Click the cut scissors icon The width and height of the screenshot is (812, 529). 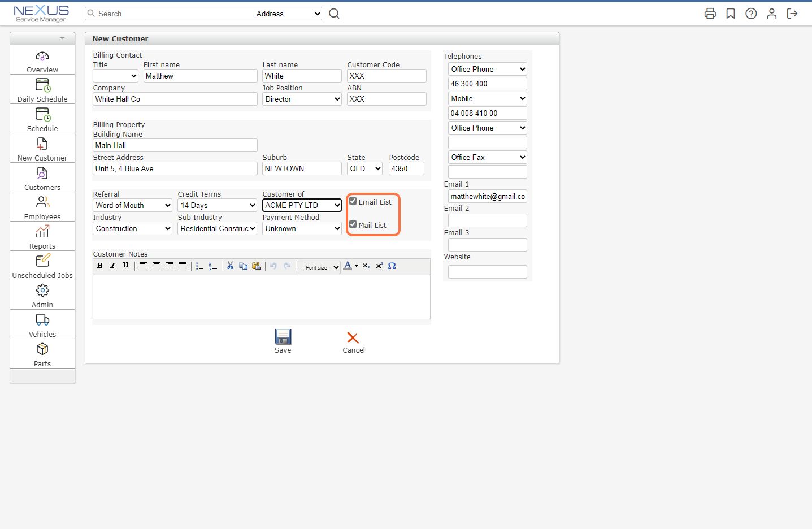click(231, 266)
